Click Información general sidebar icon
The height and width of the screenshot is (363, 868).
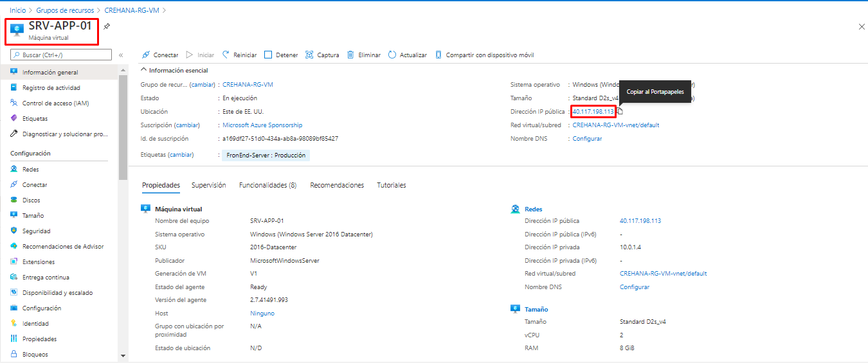coord(14,72)
